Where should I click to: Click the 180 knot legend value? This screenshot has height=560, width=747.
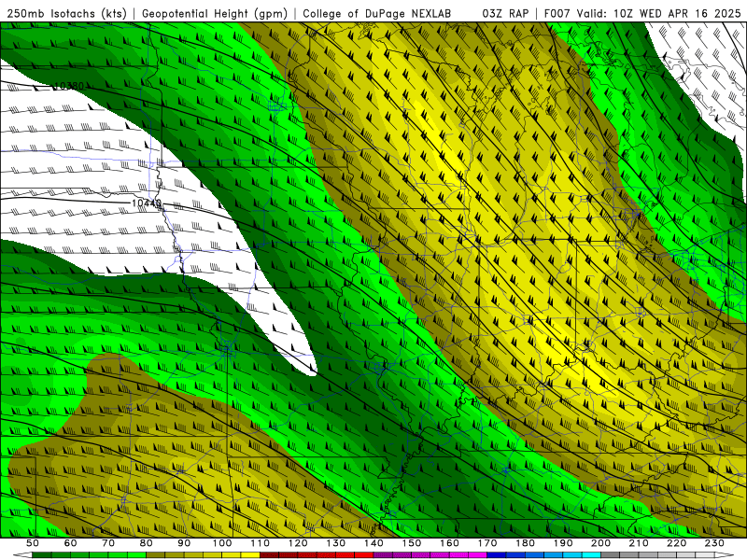pyautogui.click(x=525, y=543)
